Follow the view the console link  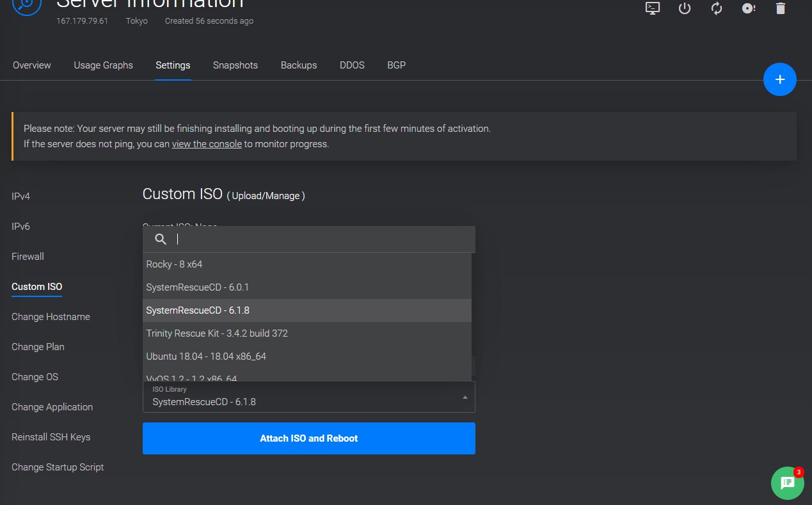click(207, 144)
